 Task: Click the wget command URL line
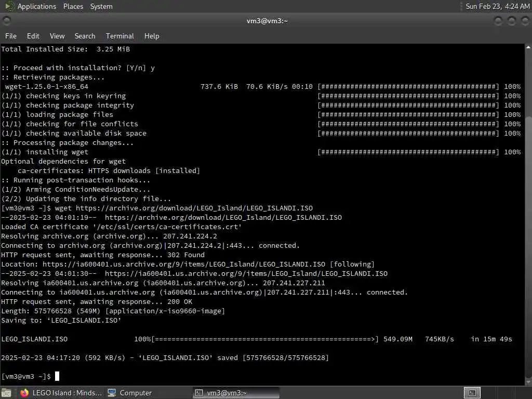[x=157, y=208]
